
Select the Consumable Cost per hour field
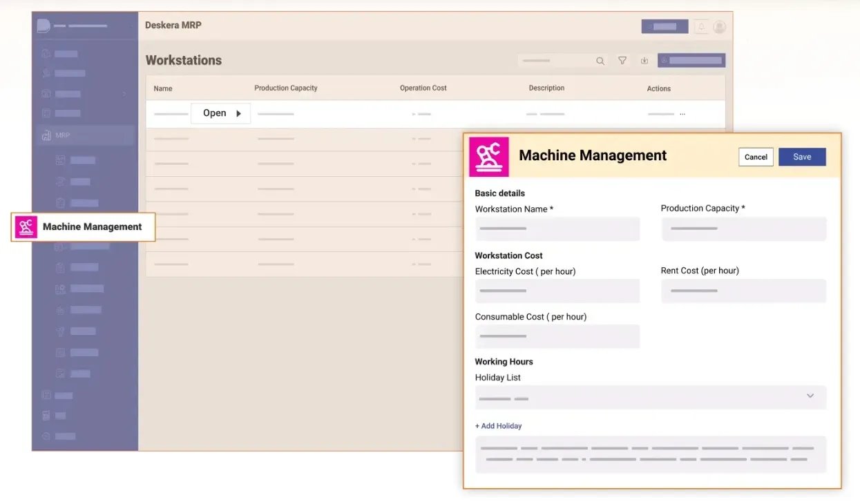click(x=557, y=337)
